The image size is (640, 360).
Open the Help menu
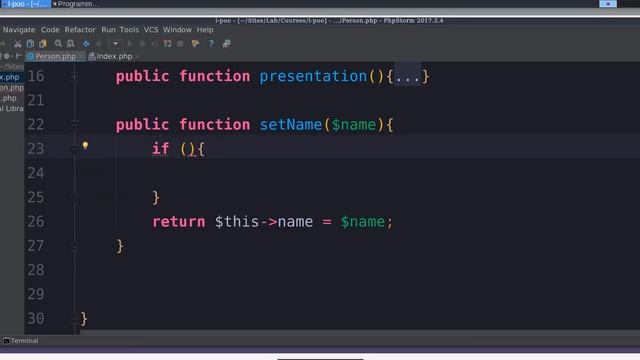(x=205, y=30)
